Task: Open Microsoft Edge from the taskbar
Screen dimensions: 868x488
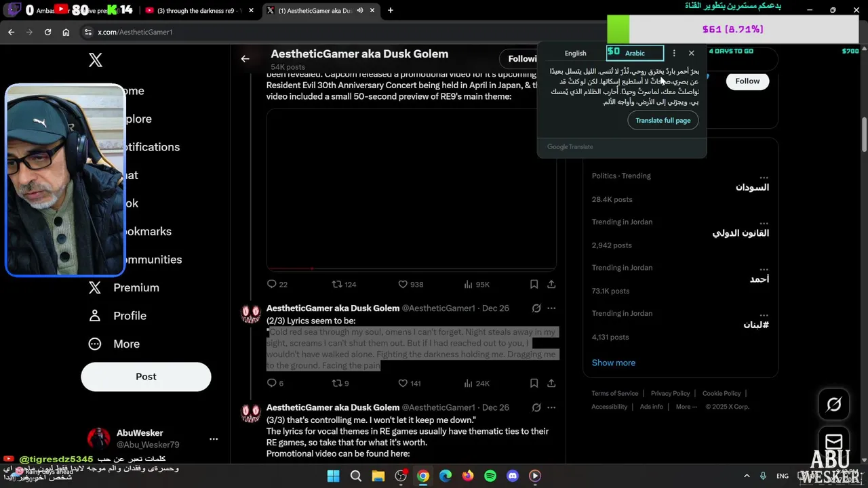Action: point(446,476)
